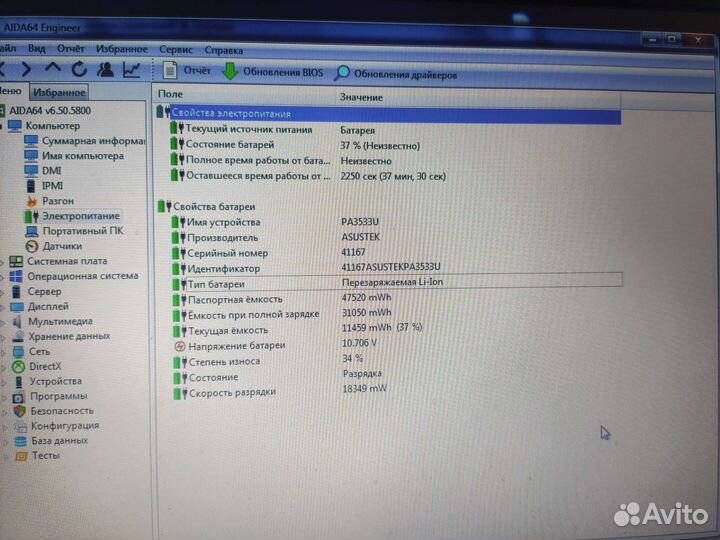The height and width of the screenshot is (540, 720).
Task: Click the Дисплей monitor icon
Action: point(17,307)
